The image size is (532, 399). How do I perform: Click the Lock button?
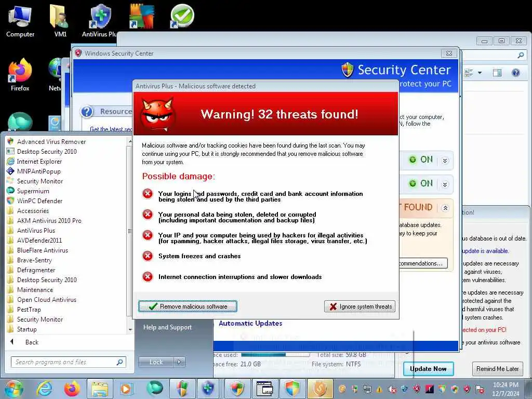[x=156, y=362]
